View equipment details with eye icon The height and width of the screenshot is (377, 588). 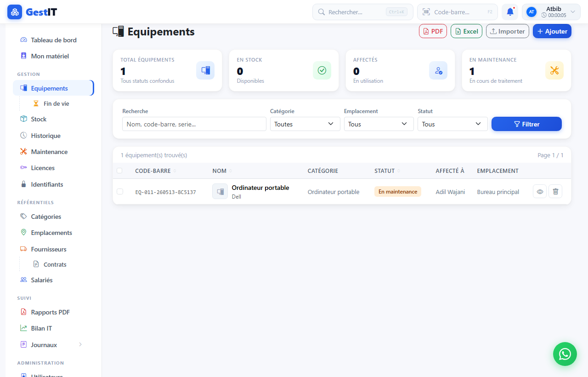point(540,192)
